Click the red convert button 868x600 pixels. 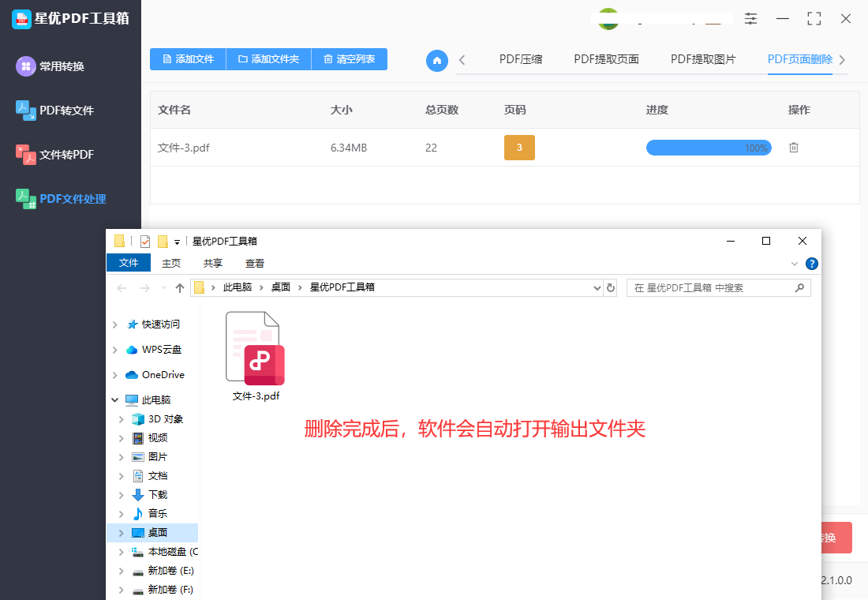point(836,538)
